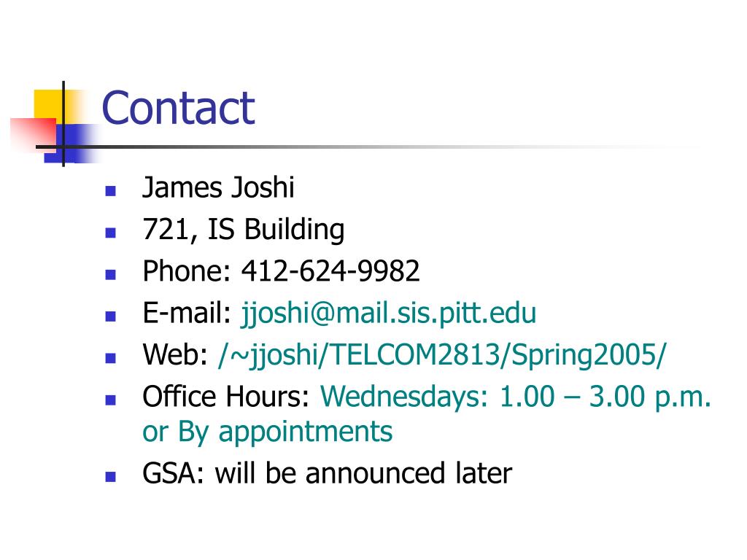Click the yellow square in title decoration
The height and width of the screenshot is (560, 747).
point(47,104)
